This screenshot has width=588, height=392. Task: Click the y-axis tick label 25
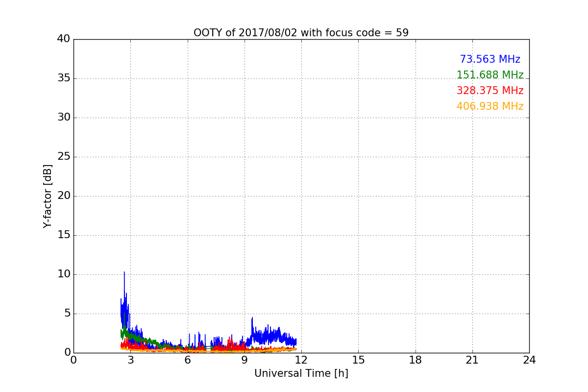(x=64, y=157)
